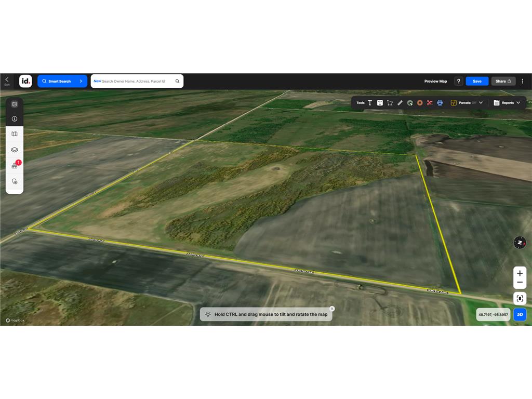Viewport: 532px width, 399px height.
Task: Open the layers panel in sidebar
Action: (15, 150)
